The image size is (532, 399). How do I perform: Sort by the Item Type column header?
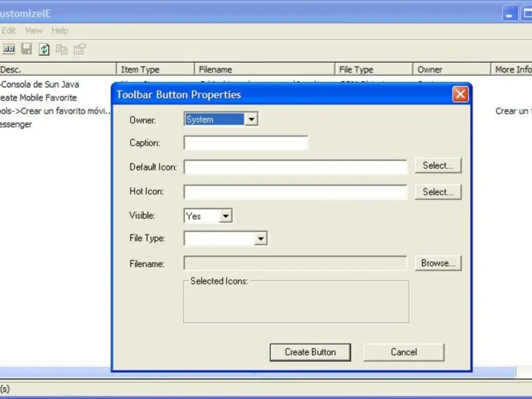[156, 69]
